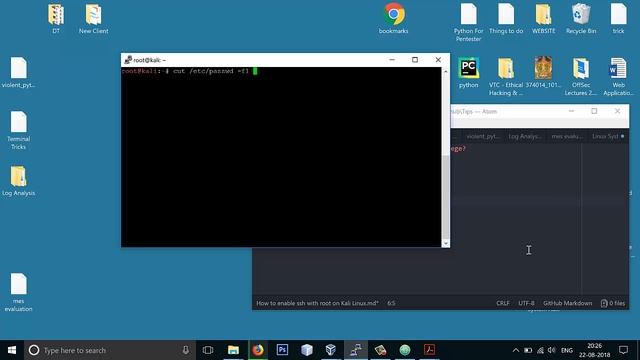Viewport: 640px width, 360px height.
Task: Minimize the Atom window
Action: [x=571, y=111]
